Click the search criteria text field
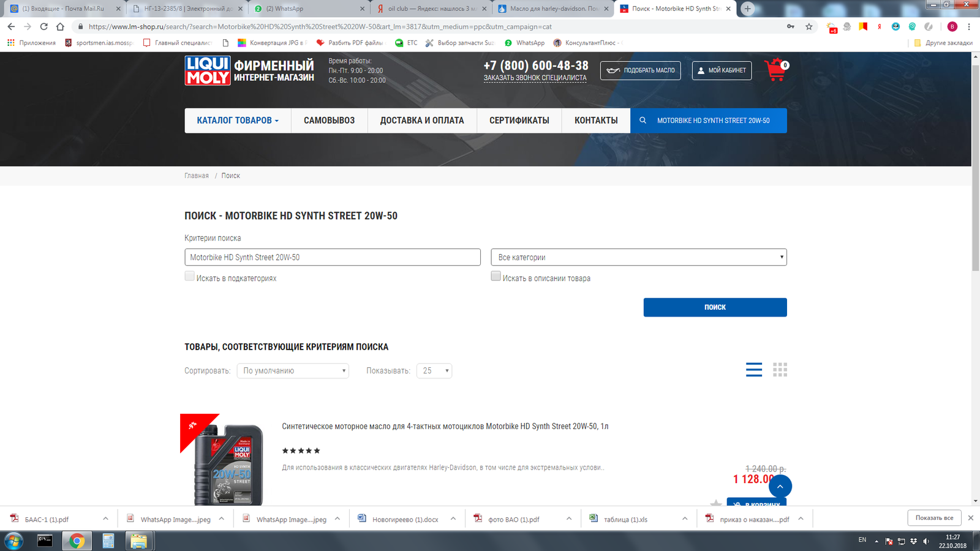The height and width of the screenshot is (551, 980). tap(333, 257)
